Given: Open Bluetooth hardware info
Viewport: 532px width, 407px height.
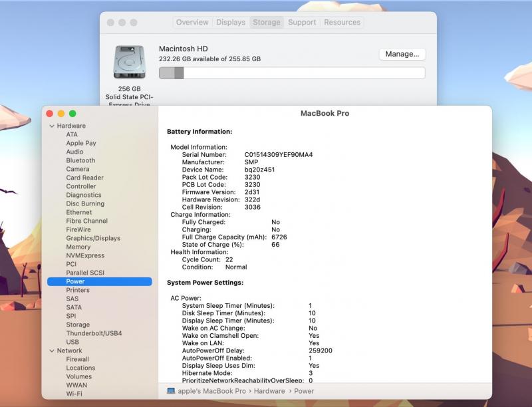Looking at the screenshot, I should 80,160.
